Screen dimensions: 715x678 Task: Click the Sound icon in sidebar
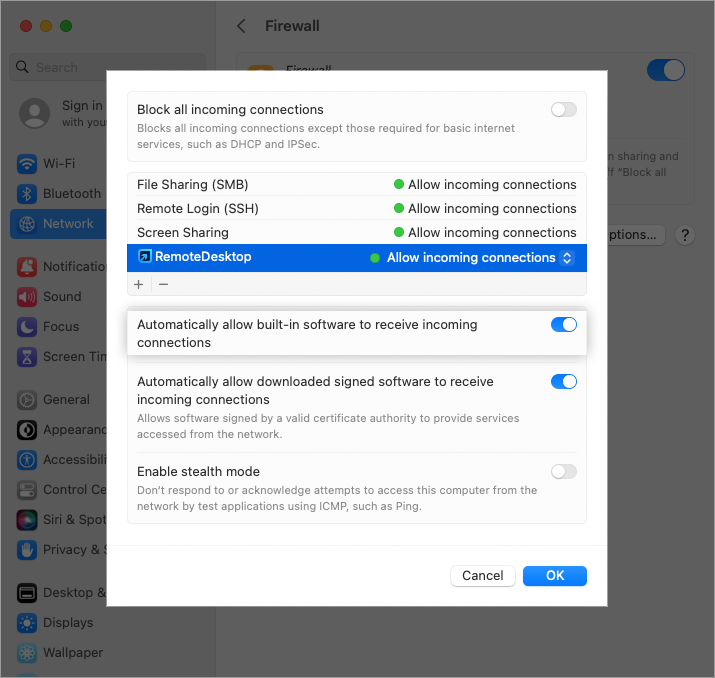(x=27, y=297)
